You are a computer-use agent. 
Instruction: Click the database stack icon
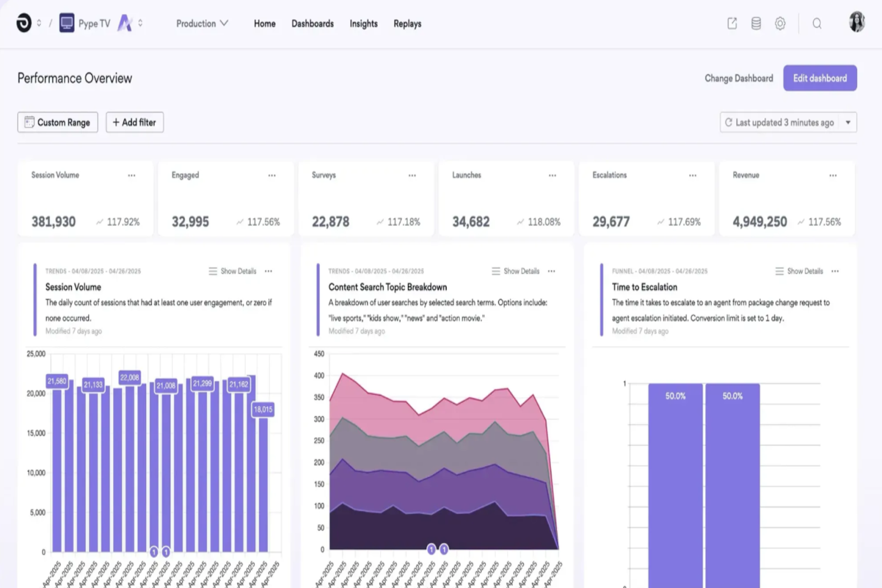coord(756,23)
